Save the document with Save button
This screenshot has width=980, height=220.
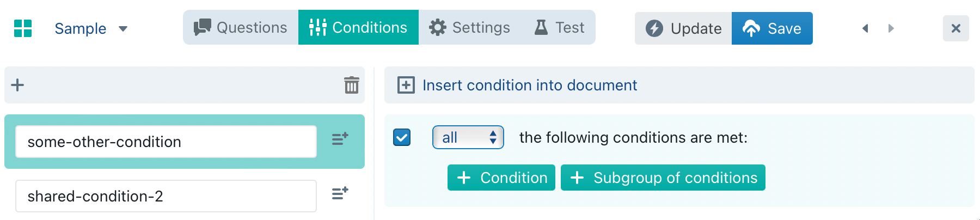click(x=772, y=28)
